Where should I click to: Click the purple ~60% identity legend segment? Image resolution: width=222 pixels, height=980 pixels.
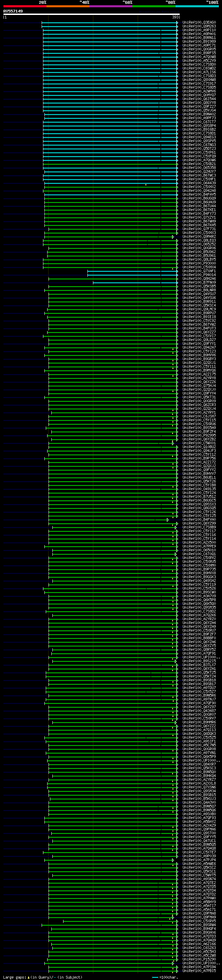[x=111, y=6]
